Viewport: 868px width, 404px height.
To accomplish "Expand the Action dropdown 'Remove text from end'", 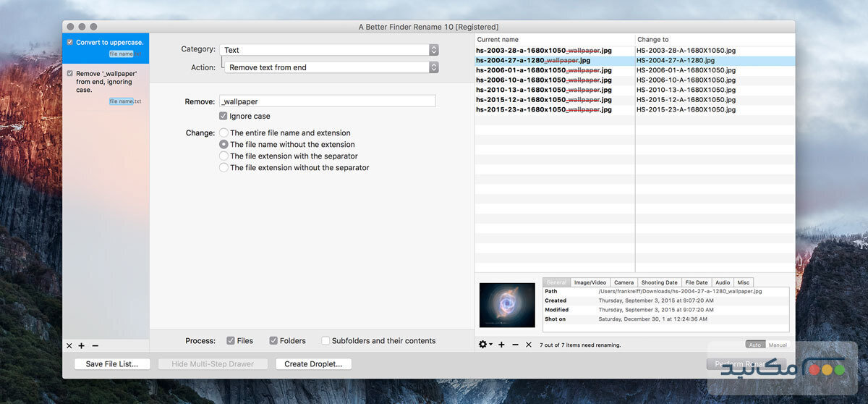I will pyautogui.click(x=331, y=67).
